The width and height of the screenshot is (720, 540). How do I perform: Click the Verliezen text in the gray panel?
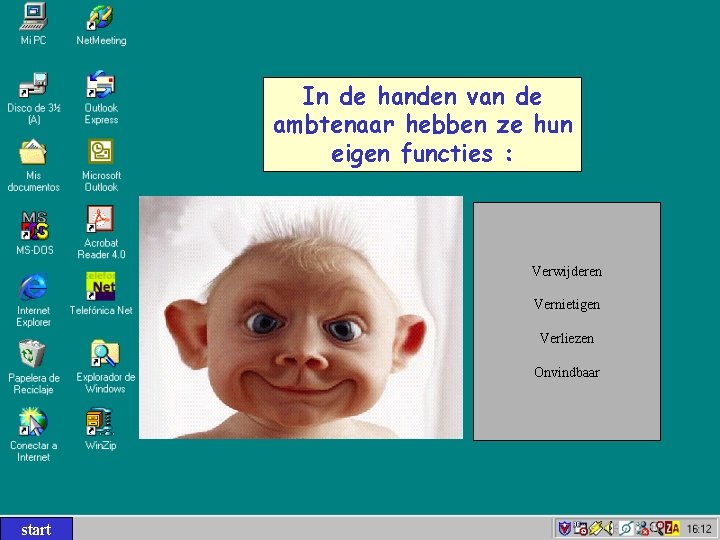tap(567, 338)
